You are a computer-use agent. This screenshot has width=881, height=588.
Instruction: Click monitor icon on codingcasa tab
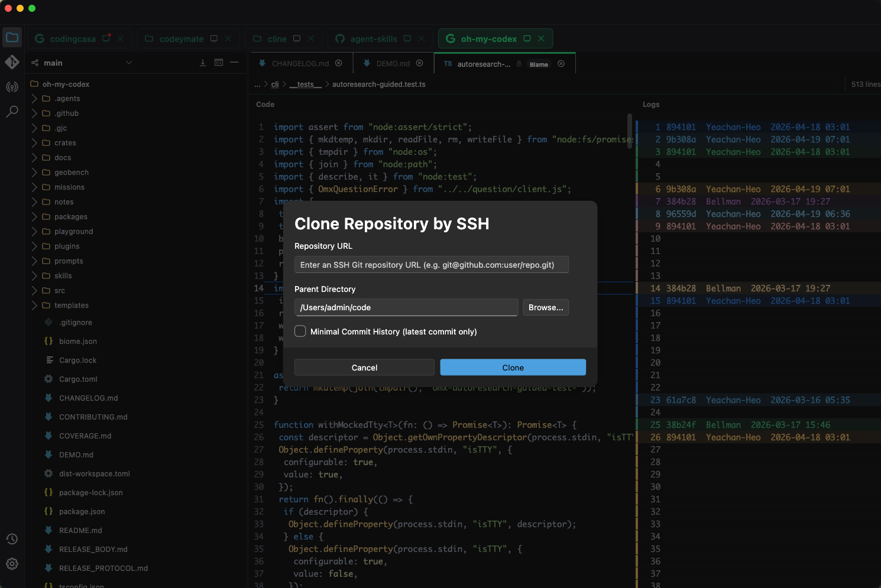pyautogui.click(x=106, y=38)
